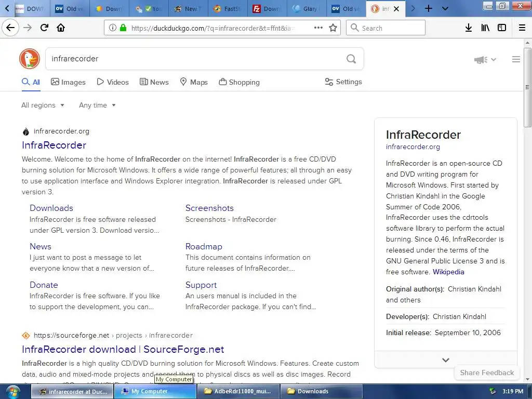Switch to AdbeRdr11000 taskbar folder
Screen dimensions: 532x399
[238, 392]
